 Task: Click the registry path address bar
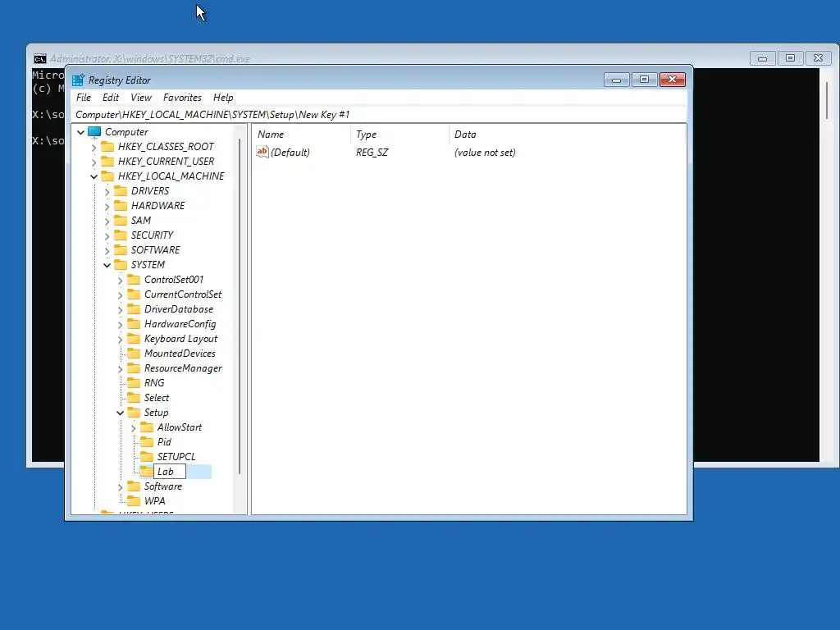coord(379,115)
